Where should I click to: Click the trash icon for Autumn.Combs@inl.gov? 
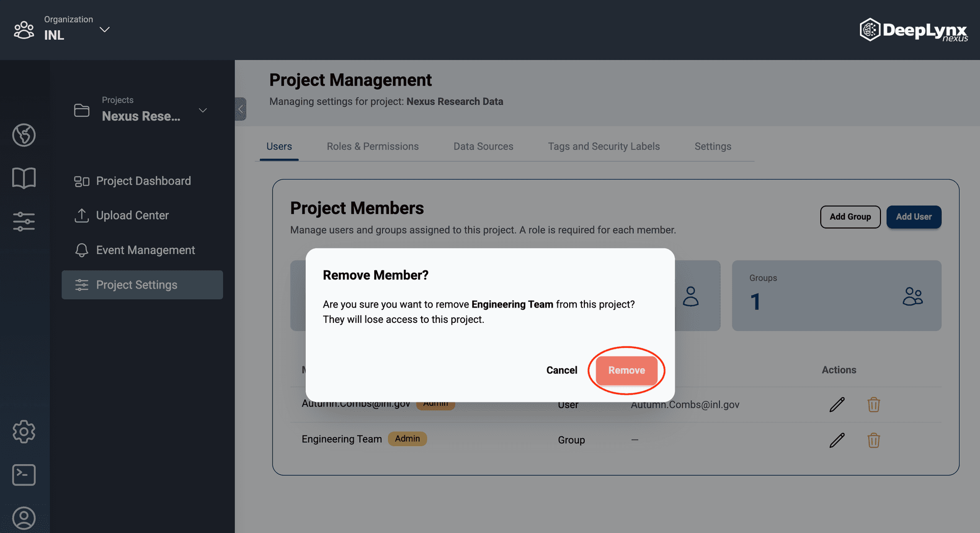point(873,404)
